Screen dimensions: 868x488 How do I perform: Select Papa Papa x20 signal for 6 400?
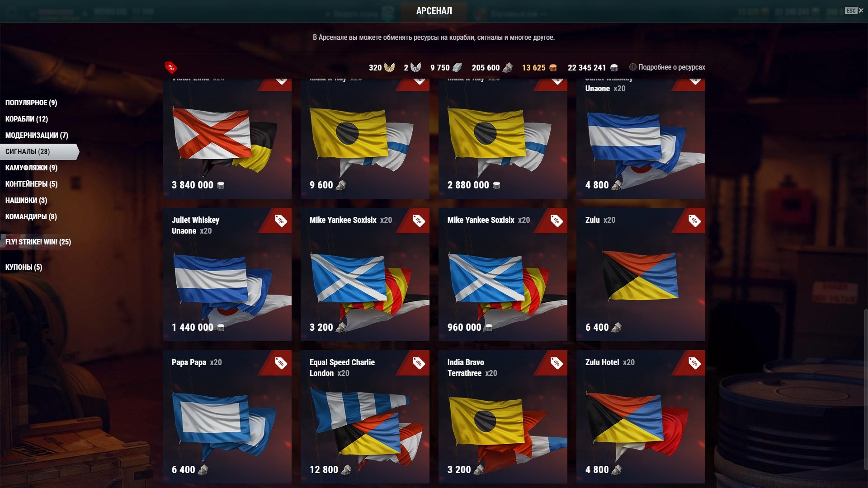pos(227,417)
